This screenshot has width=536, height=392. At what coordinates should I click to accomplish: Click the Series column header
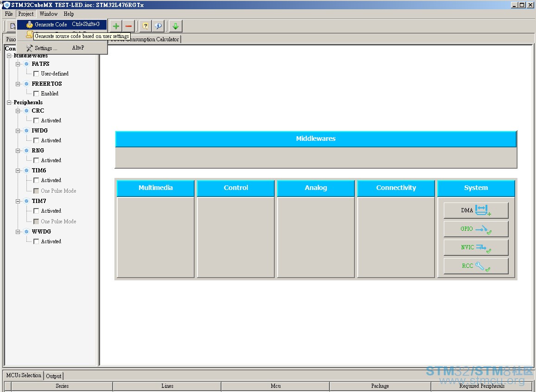(62, 386)
